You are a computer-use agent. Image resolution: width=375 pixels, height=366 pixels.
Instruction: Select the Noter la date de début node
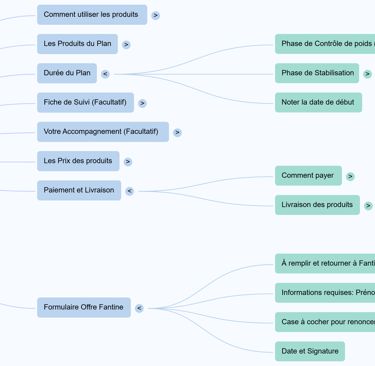tap(318, 103)
